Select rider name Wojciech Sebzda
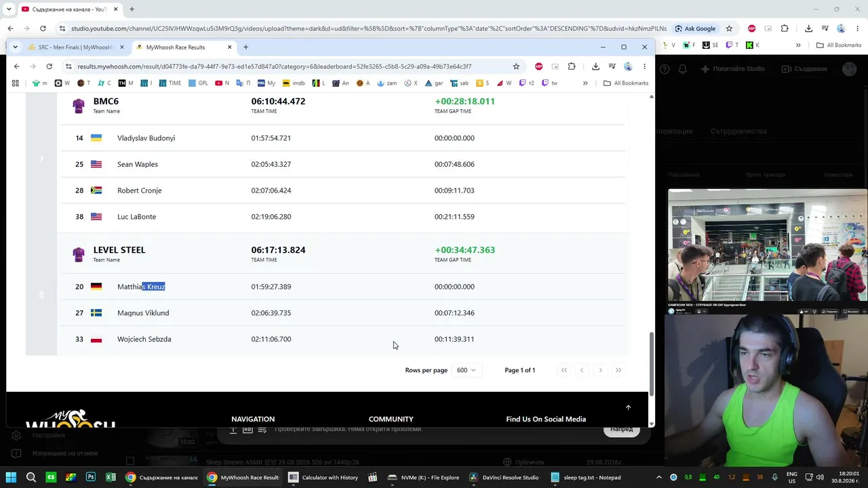 [144, 339]
